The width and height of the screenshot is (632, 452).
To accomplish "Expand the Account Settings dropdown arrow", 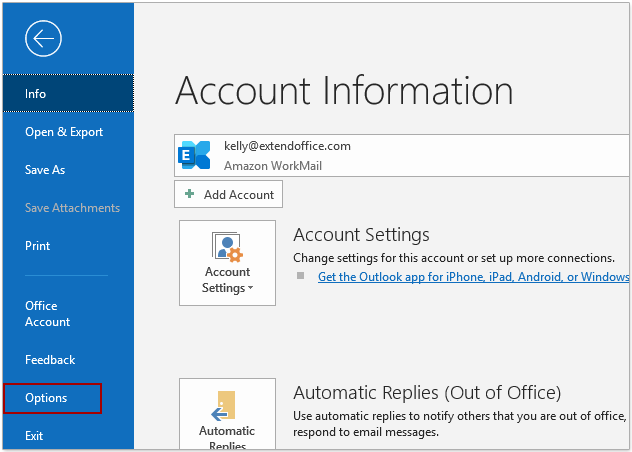I will 250,288.
